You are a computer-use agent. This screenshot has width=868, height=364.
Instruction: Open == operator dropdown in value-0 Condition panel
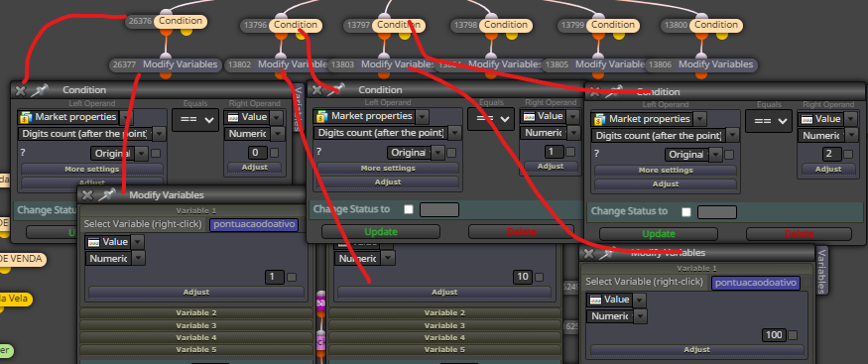coord(194,119)
